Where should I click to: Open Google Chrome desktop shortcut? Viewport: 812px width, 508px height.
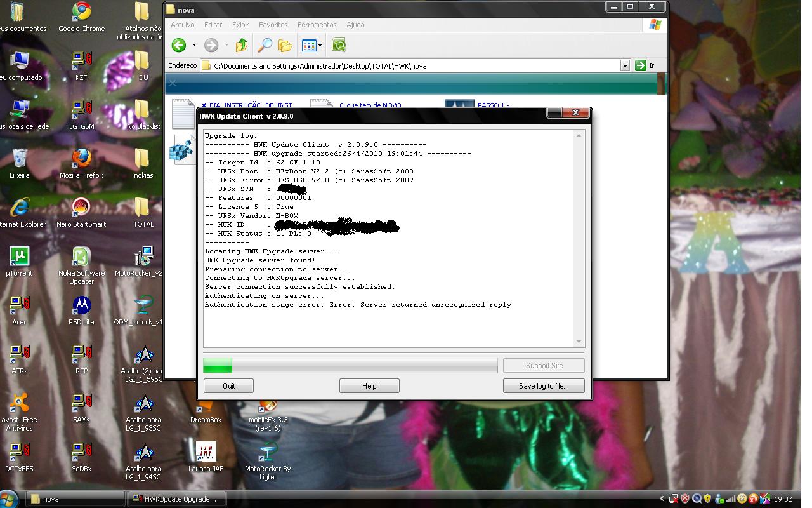click(x=81, y=17)
